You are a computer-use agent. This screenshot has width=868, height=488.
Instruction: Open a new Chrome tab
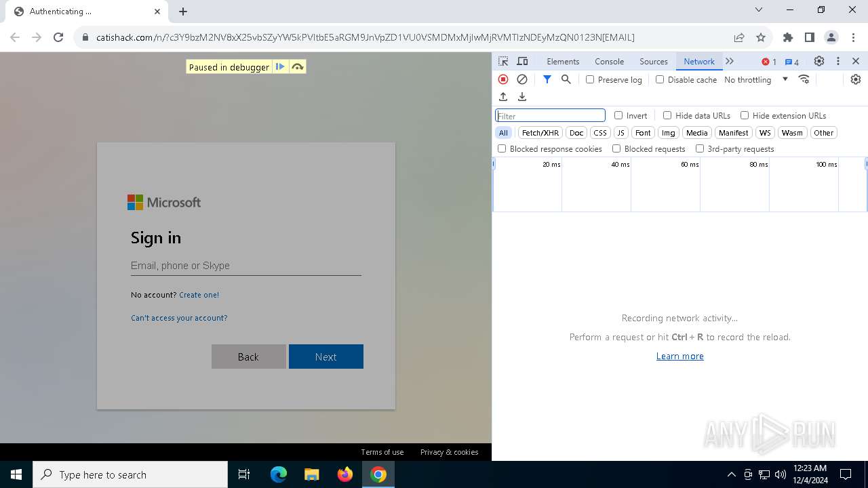[x=183, y=12]
